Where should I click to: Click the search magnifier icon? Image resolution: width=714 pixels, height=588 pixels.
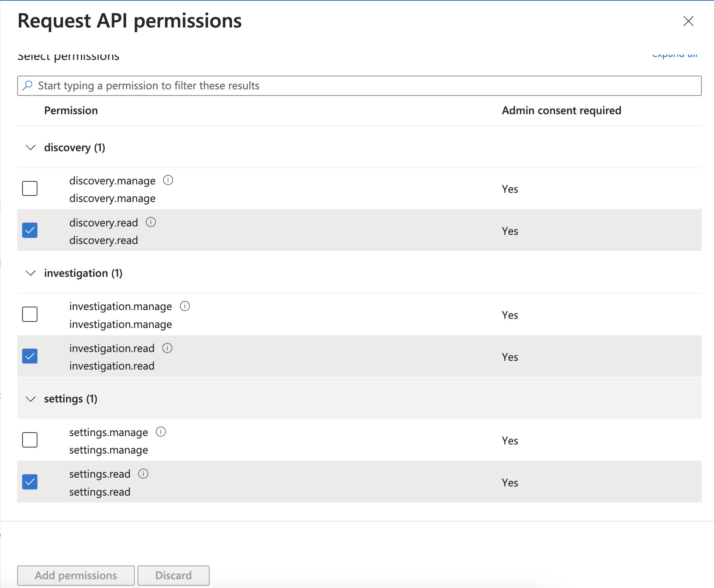(x=27, y=86)
